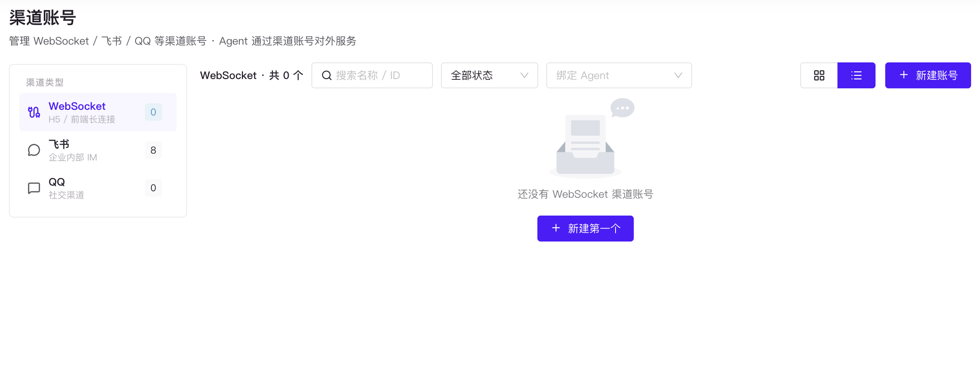Click the WebSocket count badge 0

tap(153, 112)
